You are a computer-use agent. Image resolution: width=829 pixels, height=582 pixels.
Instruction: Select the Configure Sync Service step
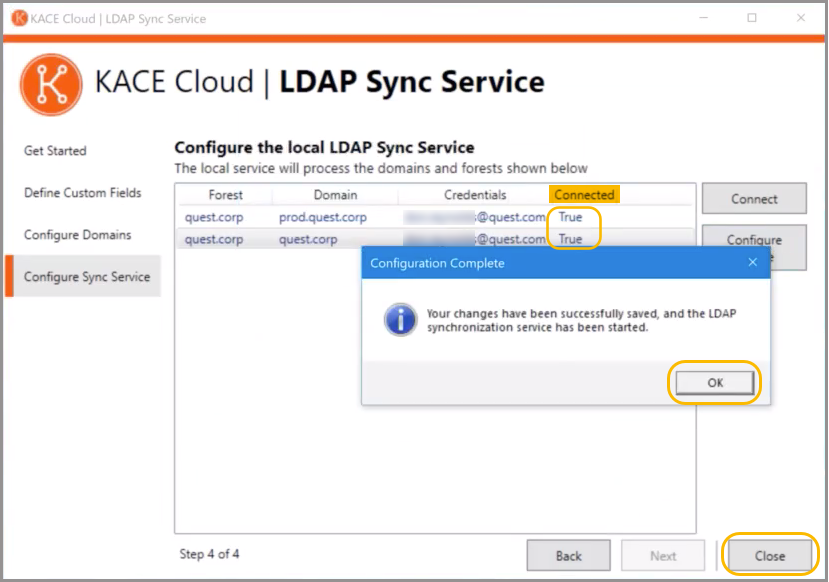point(86,277)
